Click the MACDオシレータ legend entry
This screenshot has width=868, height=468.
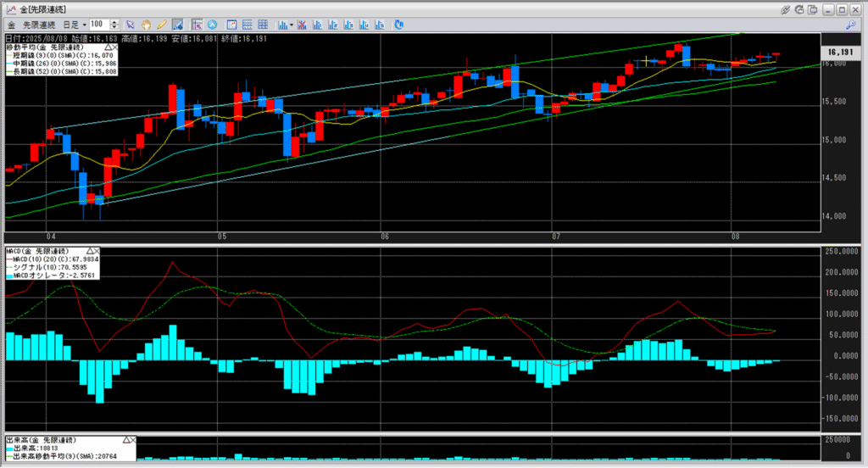[51, 276]
